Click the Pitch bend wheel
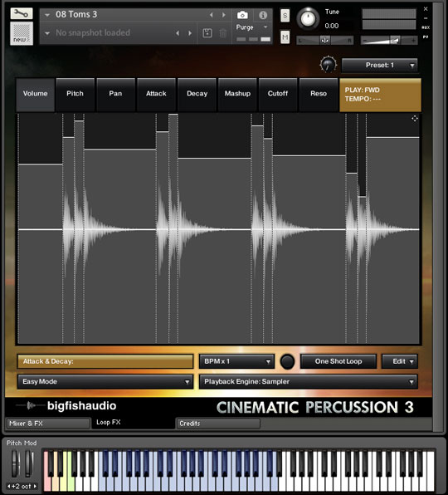The height and width of the screenshot is (495, 448). click(x=15, y=463)
